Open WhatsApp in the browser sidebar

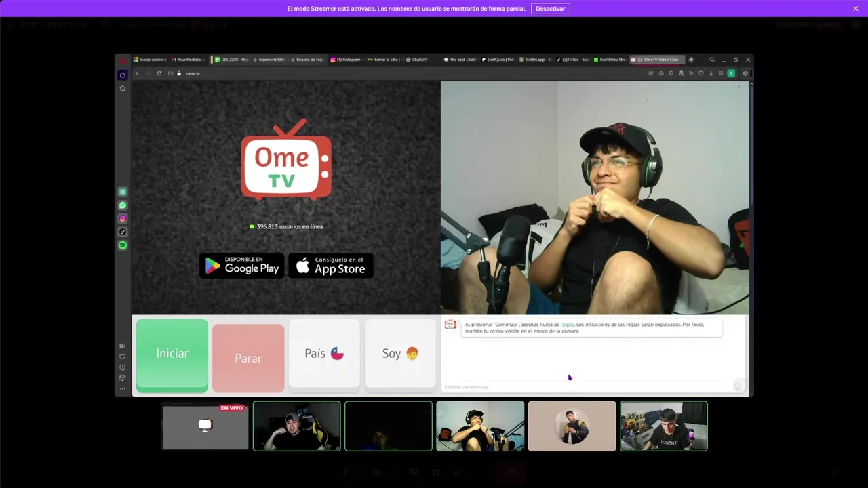click(x=123, y=205)
